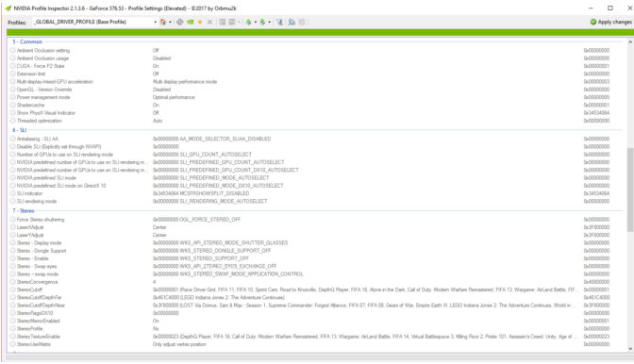This screenshot has width=634, height=364.
Task: Toggle the show customized settings filter icon
Action: (279, 22)
